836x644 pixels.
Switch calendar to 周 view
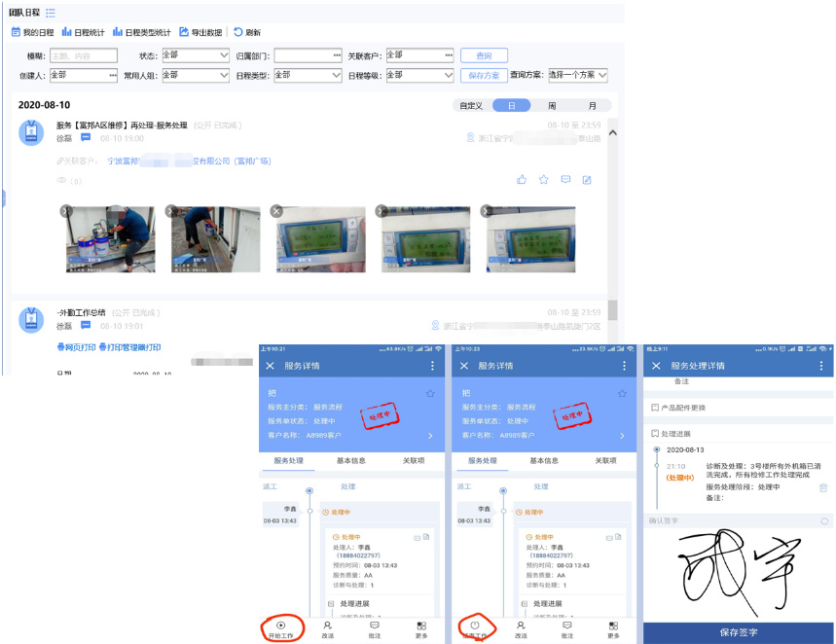pyautogui.click(x=552, y=106)
